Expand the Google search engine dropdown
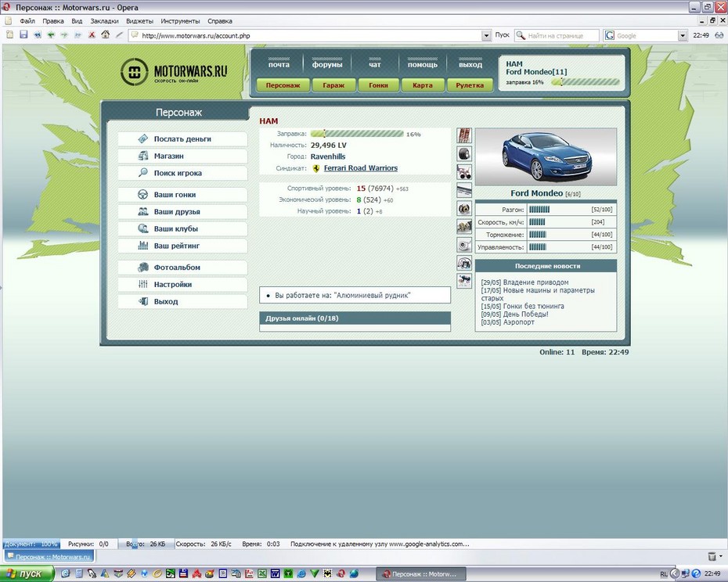 (x=682, y=35)
